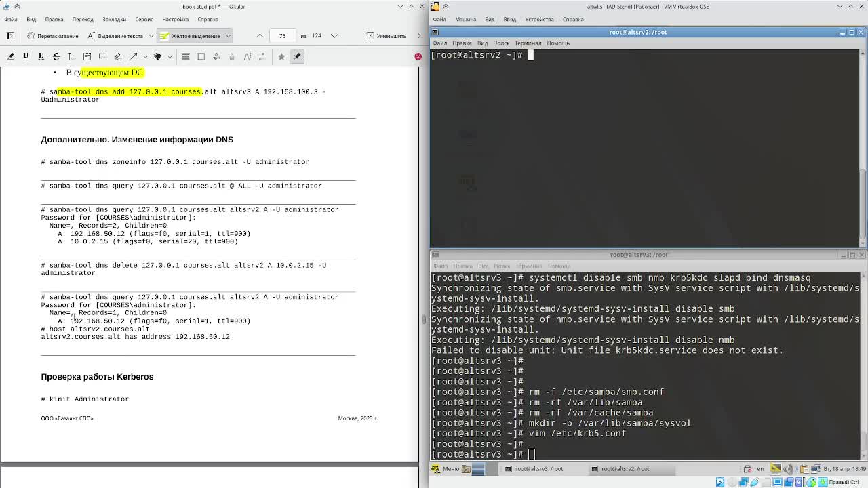Select the popup note annotation tool
The image size is (868, 488).
tap(102, 56)
